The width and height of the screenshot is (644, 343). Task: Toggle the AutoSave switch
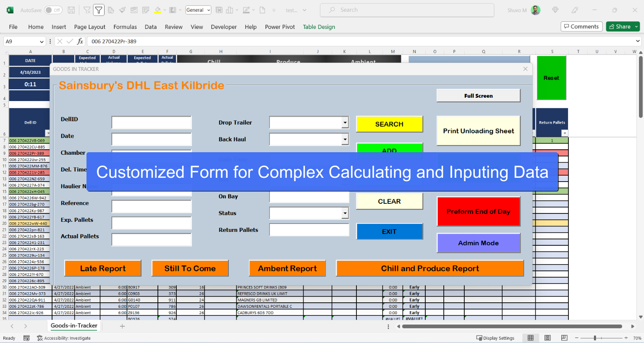53,10
